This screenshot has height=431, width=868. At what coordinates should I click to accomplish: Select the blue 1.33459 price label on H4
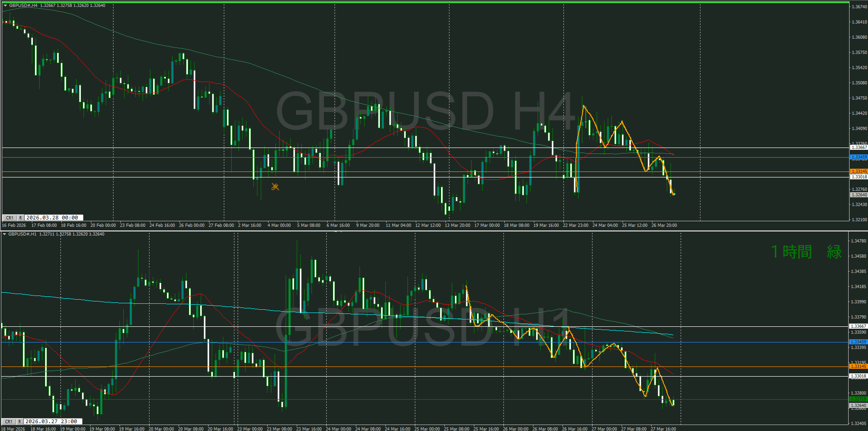(x=858, y=157)
